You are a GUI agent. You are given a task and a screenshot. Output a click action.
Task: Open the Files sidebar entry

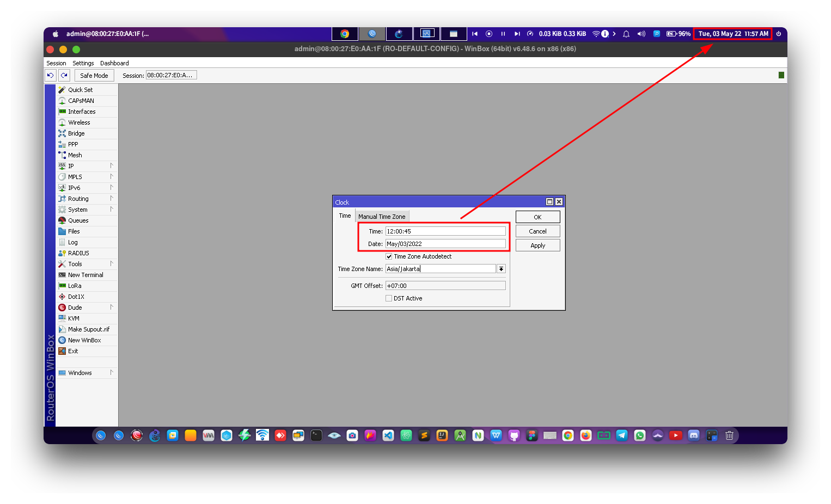(74, 231)
